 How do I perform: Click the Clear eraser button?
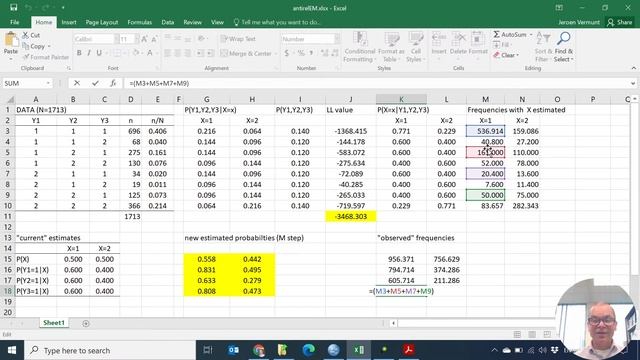[506, 55]
